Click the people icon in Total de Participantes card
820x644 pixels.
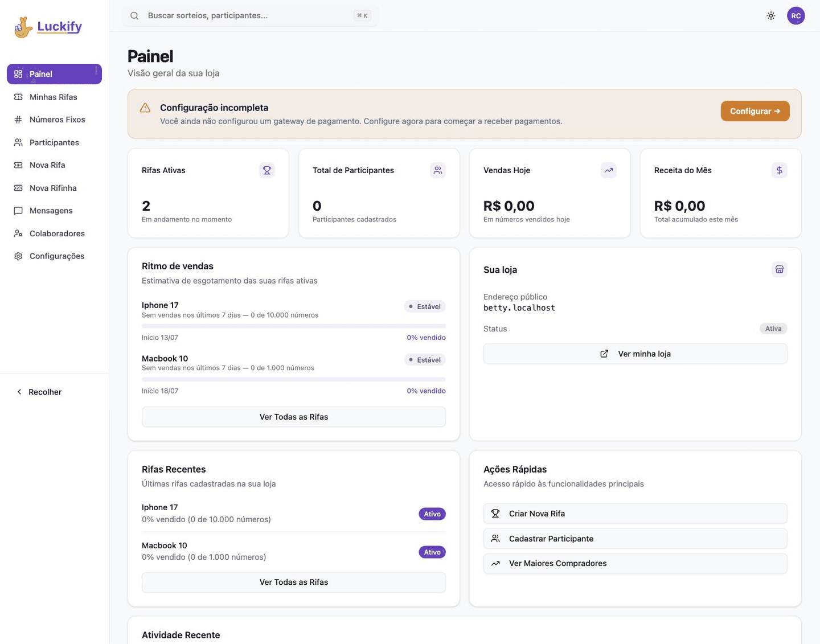pos(438,170)
